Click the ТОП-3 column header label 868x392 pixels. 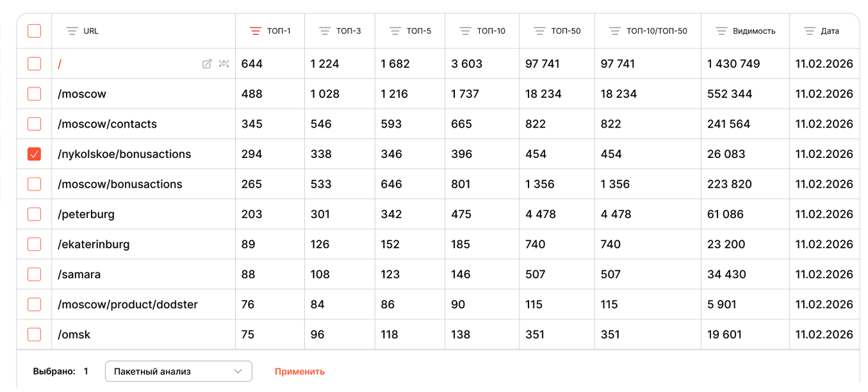coord(348,31)
